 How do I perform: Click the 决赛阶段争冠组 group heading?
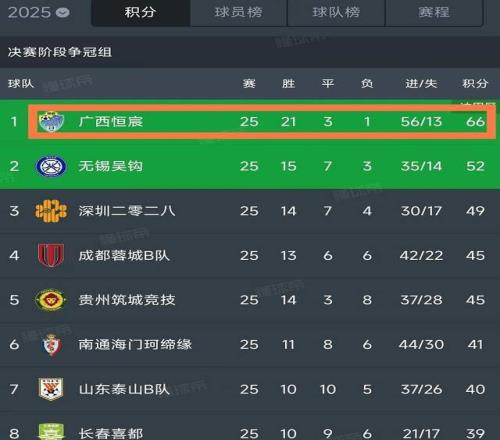[60, 52]
